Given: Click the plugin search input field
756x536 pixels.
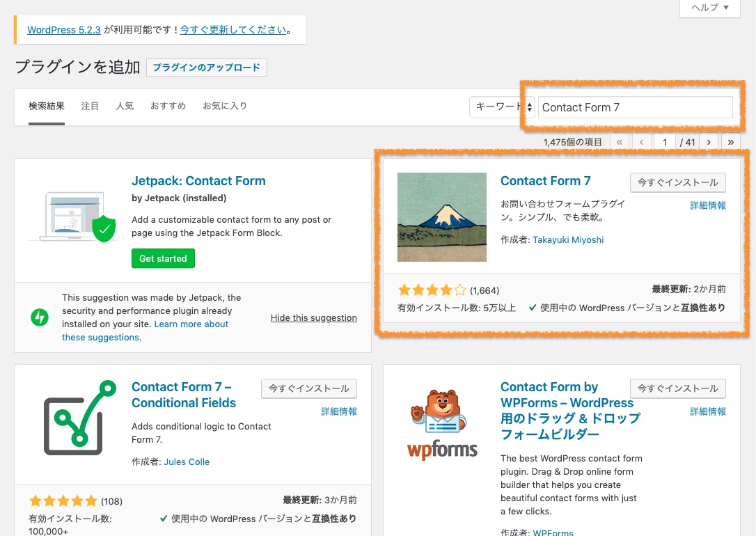Looking at the screenshot, I should point(635,107).
